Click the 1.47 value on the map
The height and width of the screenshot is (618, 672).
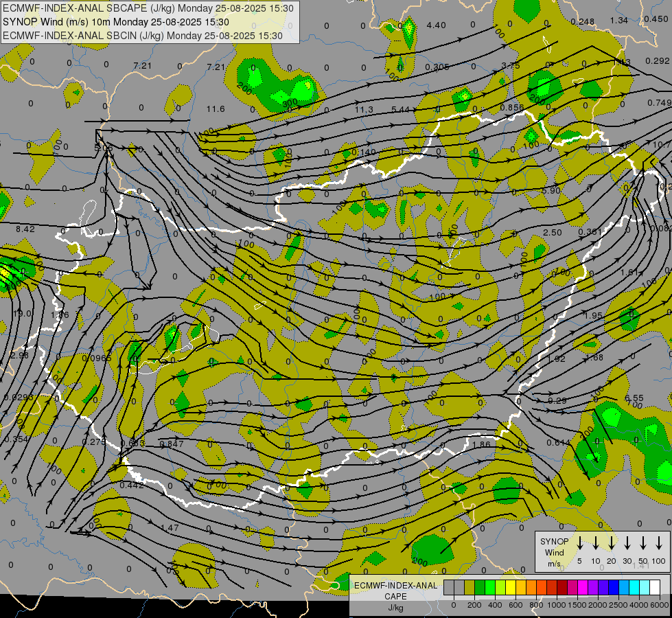coord(170,527)
